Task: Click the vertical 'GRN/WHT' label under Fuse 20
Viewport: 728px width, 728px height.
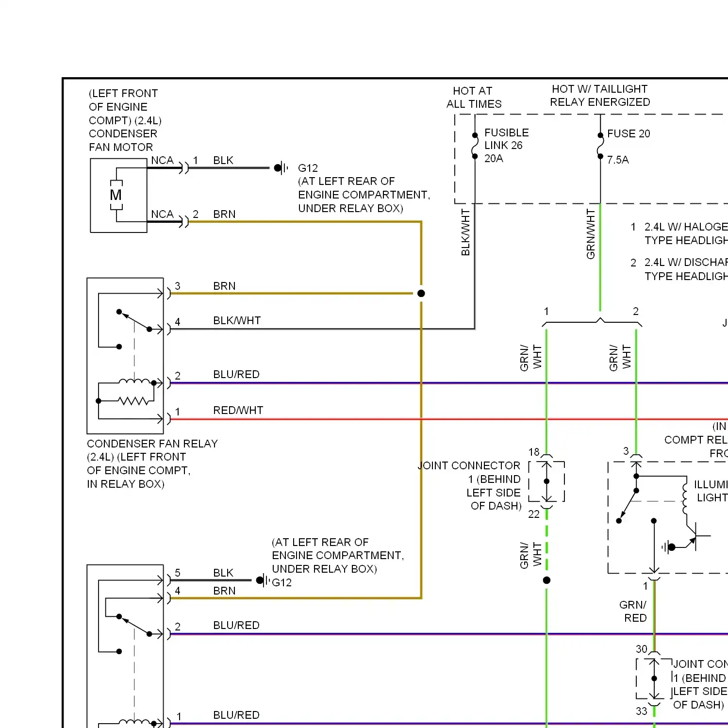Action: [x=591, y=234]
